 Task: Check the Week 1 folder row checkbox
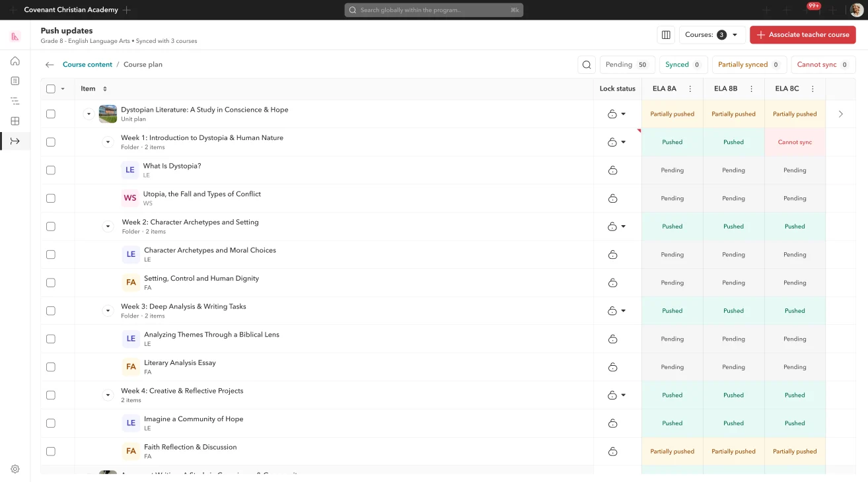(x=51, y=142)
